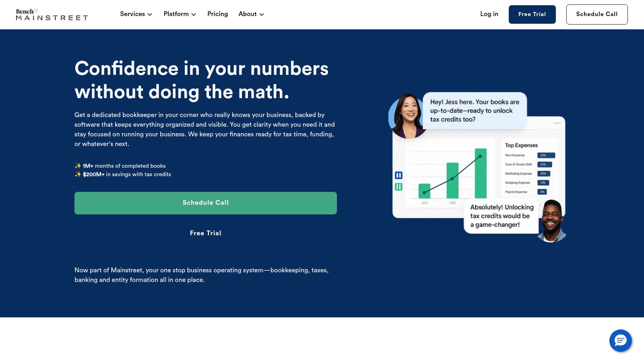Click the smiling man avatar photo
644x362 pixels.
(x=552, y=221)
